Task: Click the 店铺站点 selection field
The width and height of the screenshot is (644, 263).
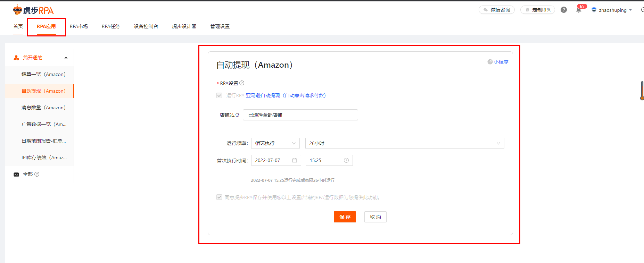Action: pos(300,115)
